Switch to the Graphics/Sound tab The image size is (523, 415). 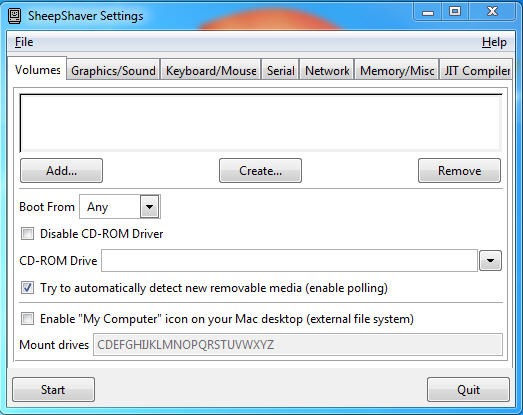[113, 70]
